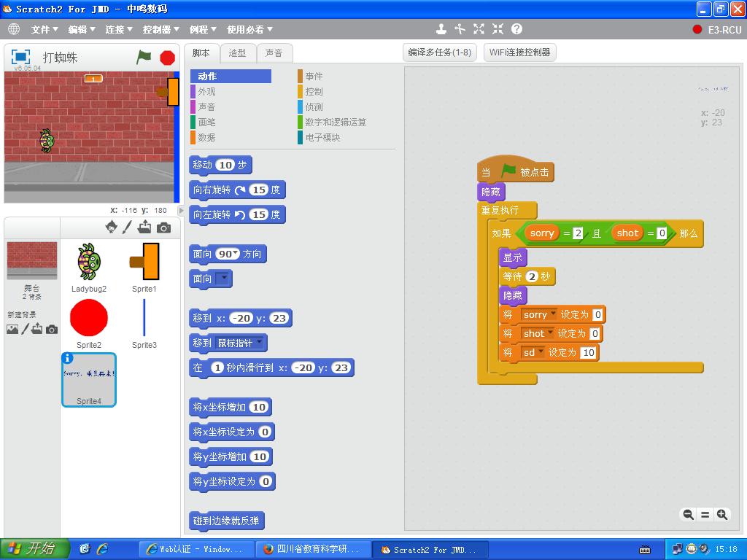Select the duplicate stamp tool
Screen dimensions: 747x560
pos(441,29)
